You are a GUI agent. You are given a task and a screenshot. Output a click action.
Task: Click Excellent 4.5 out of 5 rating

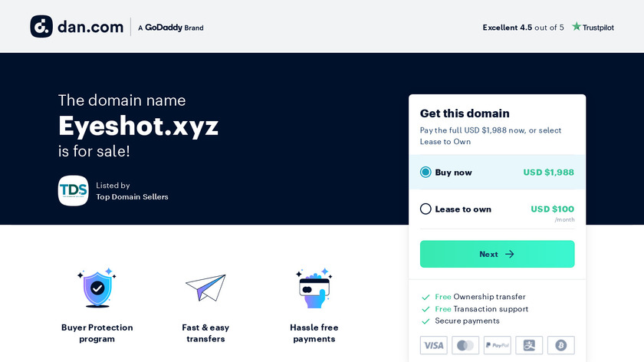pyautogui.click(x=523, y=28)
